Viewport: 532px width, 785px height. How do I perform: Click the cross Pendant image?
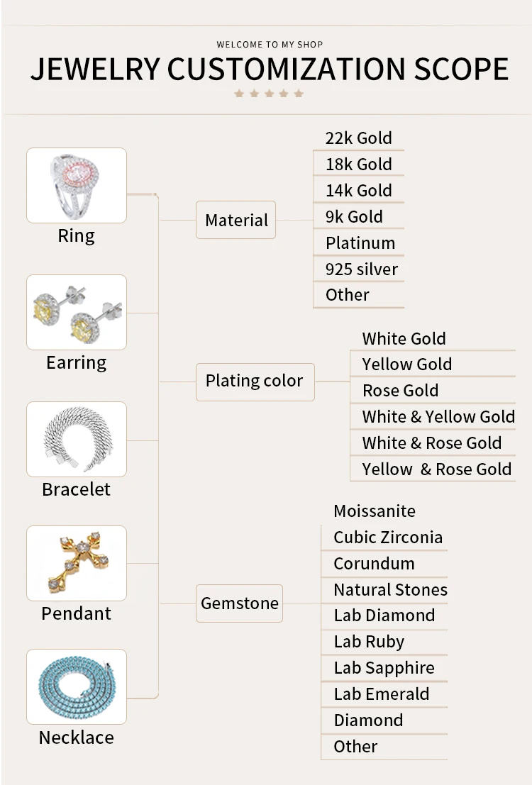(77, 564)
